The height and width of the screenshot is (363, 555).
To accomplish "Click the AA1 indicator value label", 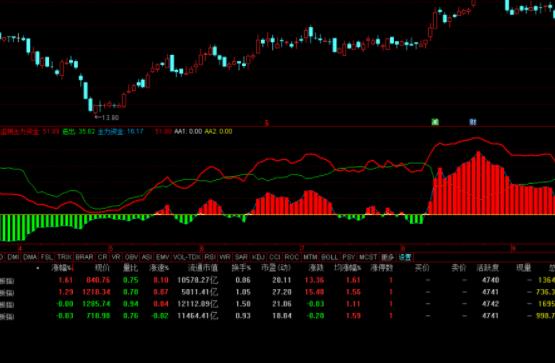I will [188, 131].
